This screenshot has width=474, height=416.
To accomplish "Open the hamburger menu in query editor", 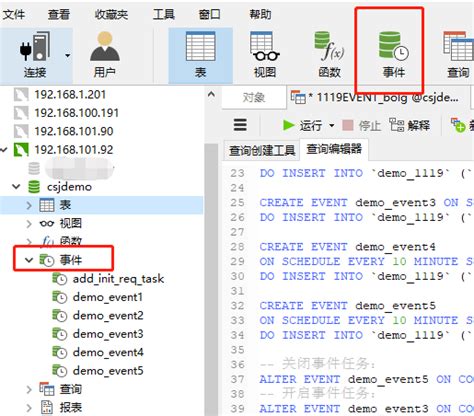I will click(240, 125).
